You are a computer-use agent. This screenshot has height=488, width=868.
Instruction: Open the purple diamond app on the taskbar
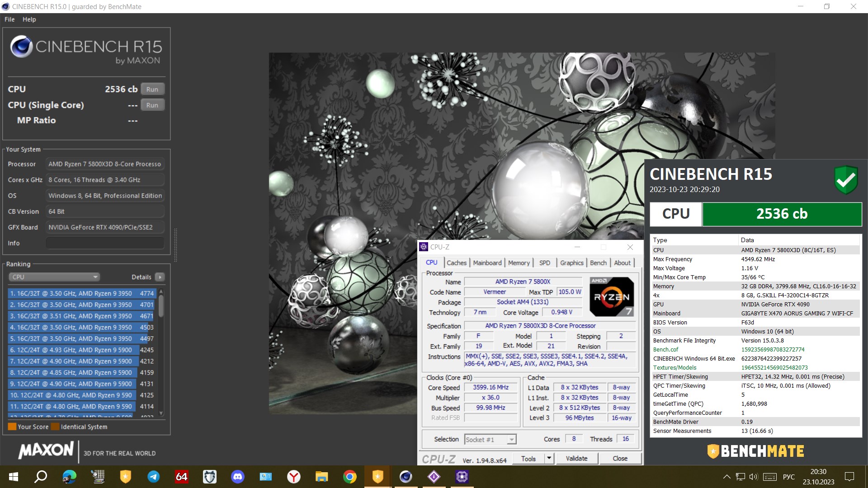pyautogui.click(x=434, y=477)
